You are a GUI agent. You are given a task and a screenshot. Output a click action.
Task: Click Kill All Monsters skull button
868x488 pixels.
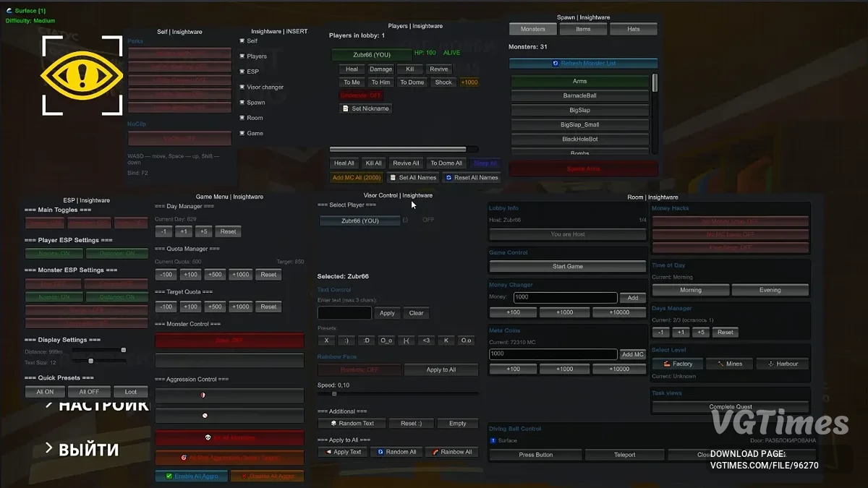coord(229,438)
